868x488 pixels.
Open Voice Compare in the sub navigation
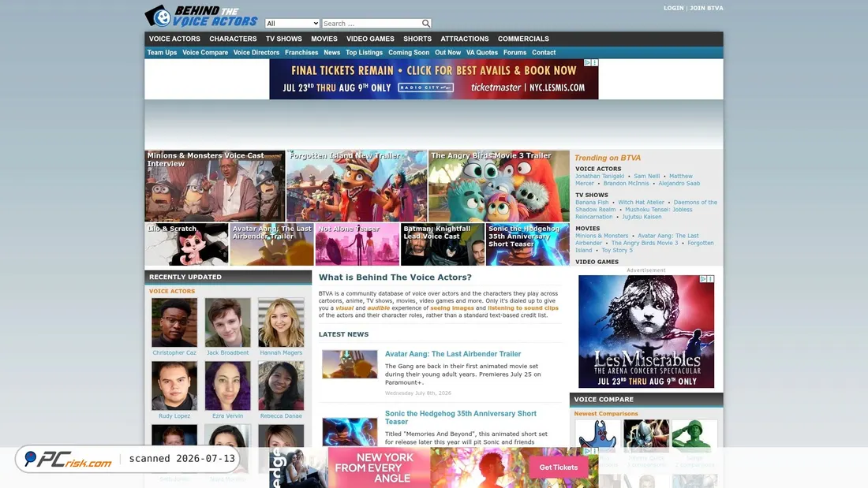[205, 53]
